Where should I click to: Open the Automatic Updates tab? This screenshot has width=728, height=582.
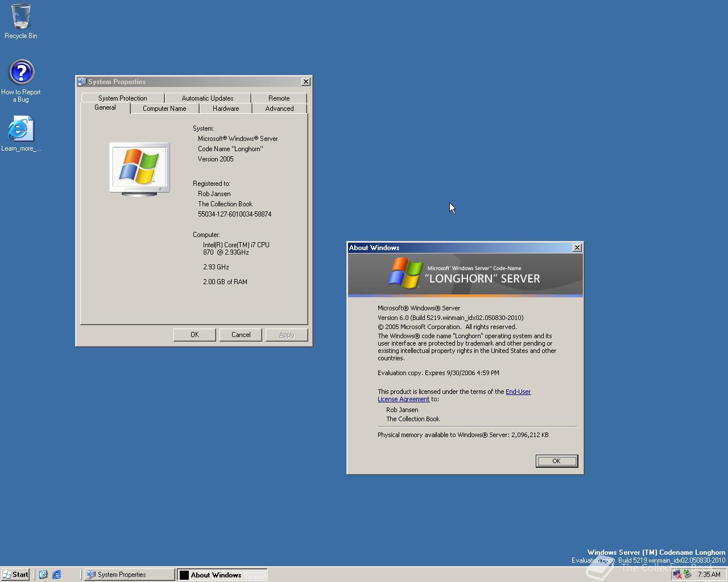[208, 98]
